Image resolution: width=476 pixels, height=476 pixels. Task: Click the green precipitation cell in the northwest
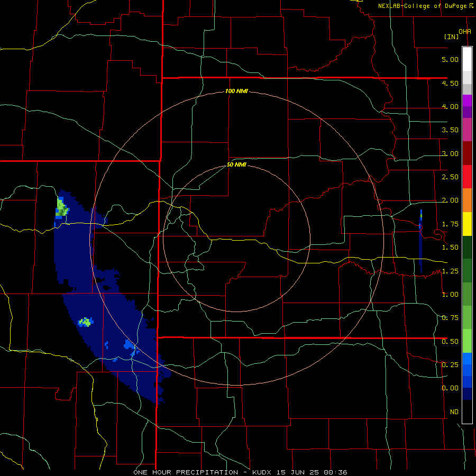61,208
